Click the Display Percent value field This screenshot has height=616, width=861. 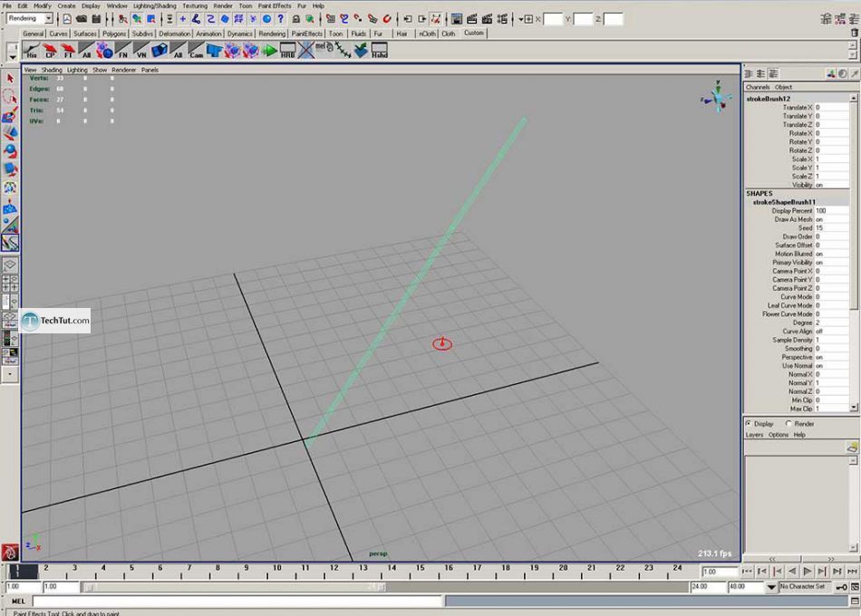point(831,211)
